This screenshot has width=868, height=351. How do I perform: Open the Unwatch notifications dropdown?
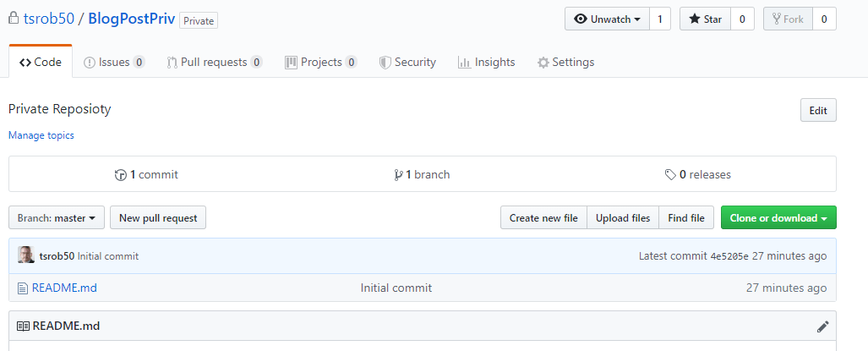(x=608, y=19)
